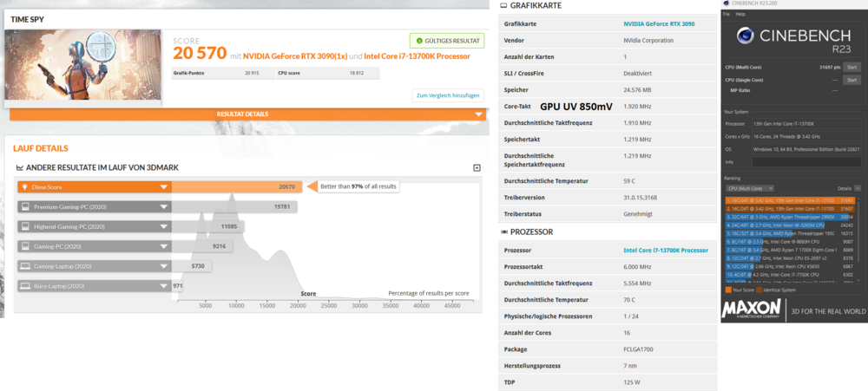The image size is (868, 391).
Task: Click the monitor icon beside Grafikkarte heading
Action: (503, 5)
